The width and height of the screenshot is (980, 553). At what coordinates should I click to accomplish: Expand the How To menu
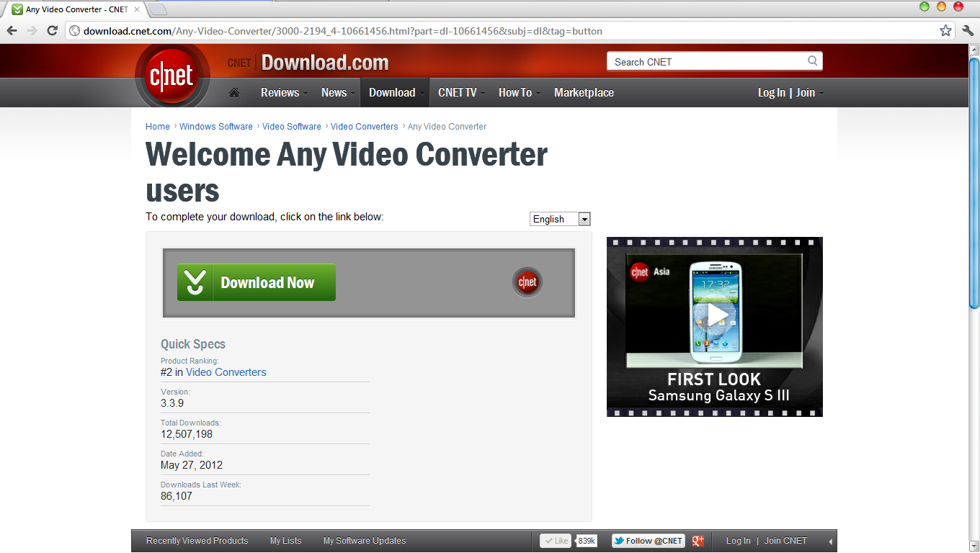point(520,92)
